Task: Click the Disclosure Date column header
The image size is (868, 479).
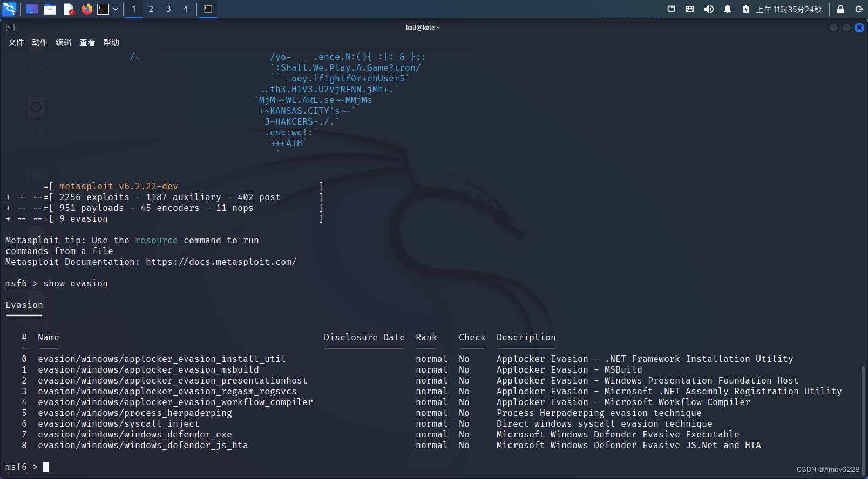Action: (364, 338)
